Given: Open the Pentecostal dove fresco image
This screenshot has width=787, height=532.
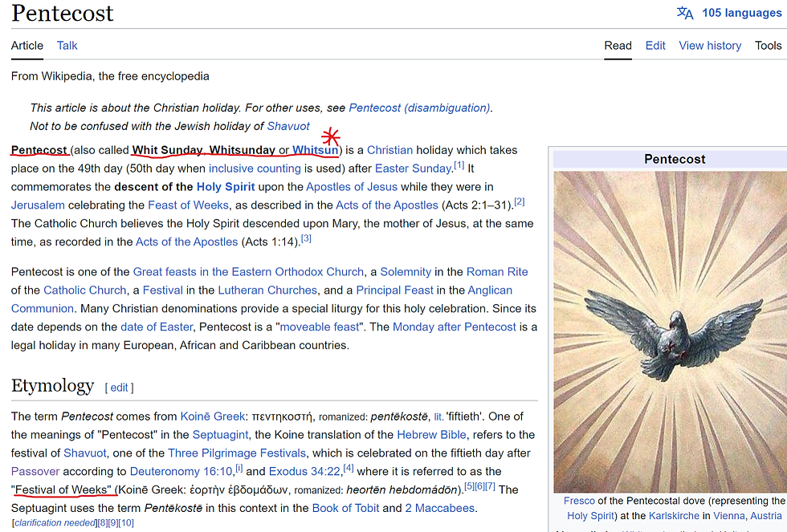Looking at the screenshot, I should (x=670, y=331).
